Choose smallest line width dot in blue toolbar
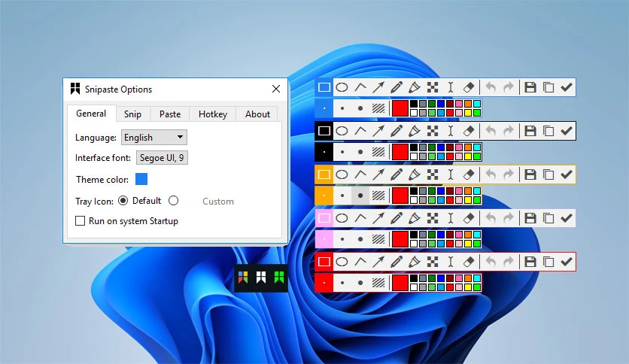Viewport: 629px width, 364px height. click(324, 108)
